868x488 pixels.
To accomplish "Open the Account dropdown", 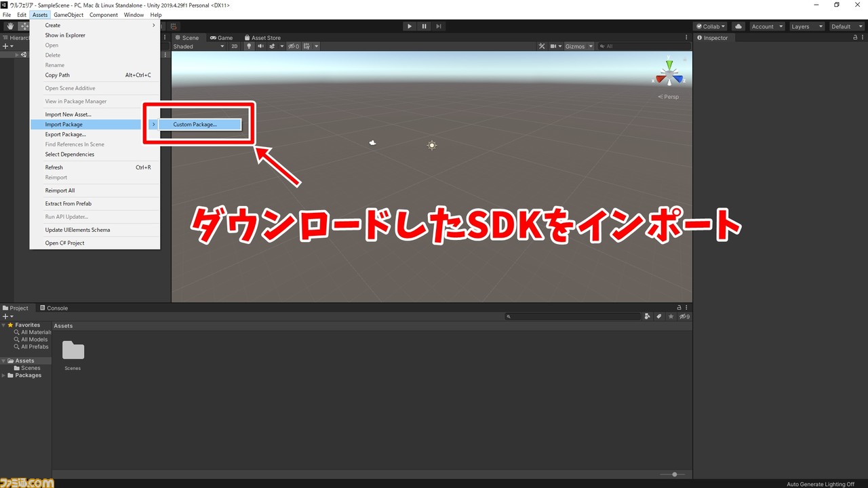I will pyautogui.click(x=766, y=26).
